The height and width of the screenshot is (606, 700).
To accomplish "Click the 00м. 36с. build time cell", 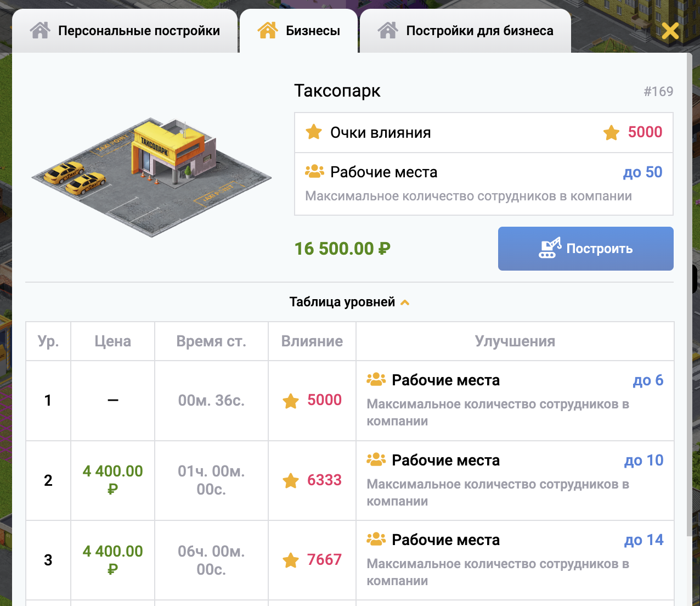I will [x=211, y=400].
